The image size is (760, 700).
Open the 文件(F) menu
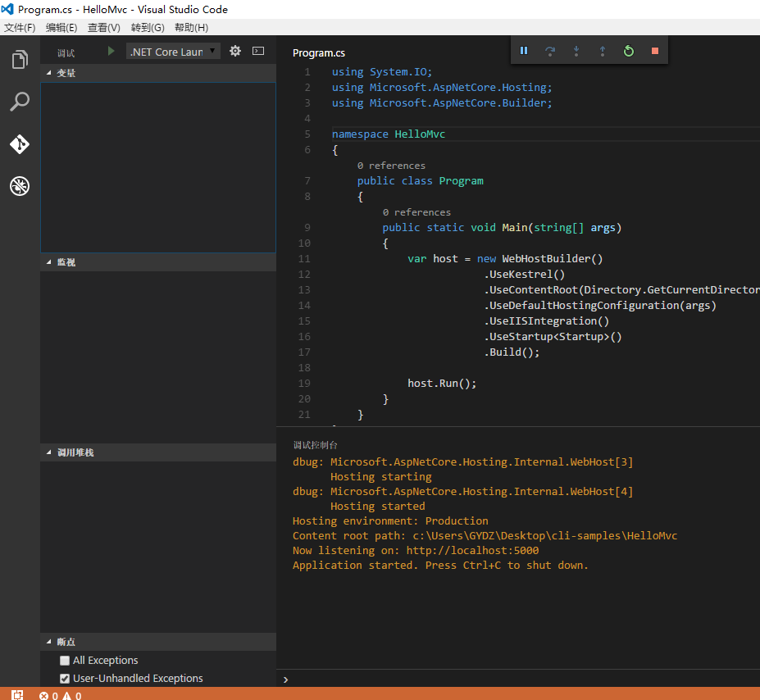click(x=20, y=28)
